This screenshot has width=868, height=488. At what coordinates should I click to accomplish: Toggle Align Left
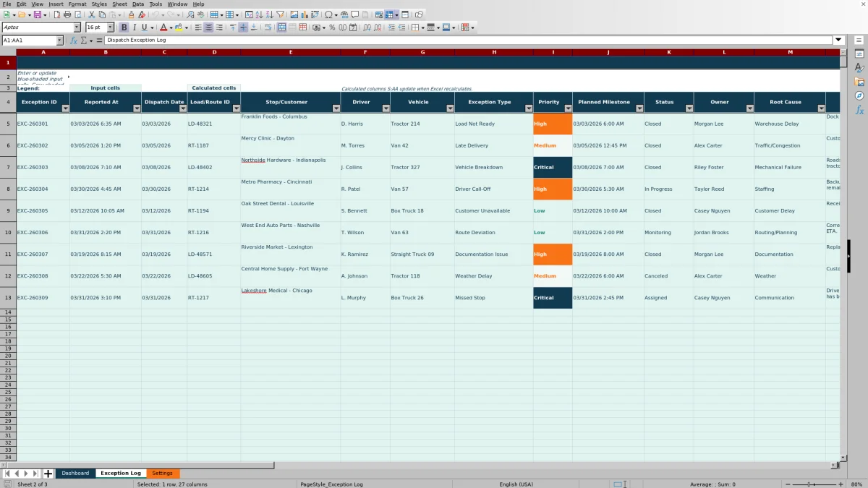(x=197, y=27)
